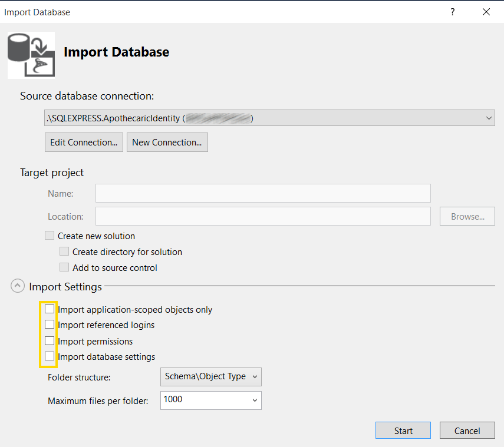
Task: Check Add to source control
Action: coord(64,267)
